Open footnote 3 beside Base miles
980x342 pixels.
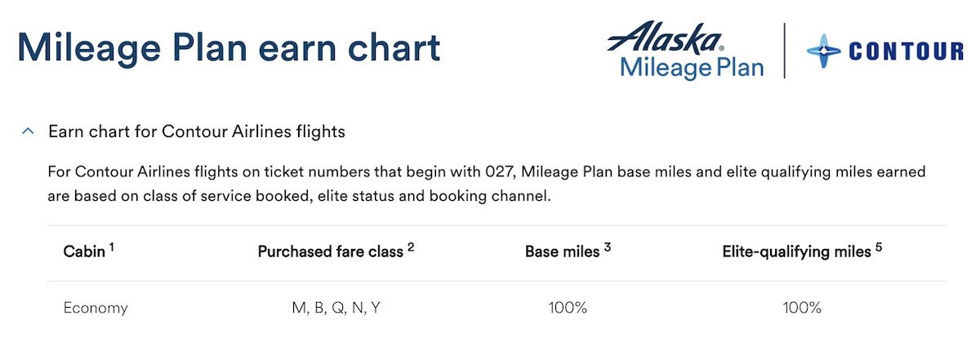click(x=608, y=247)
